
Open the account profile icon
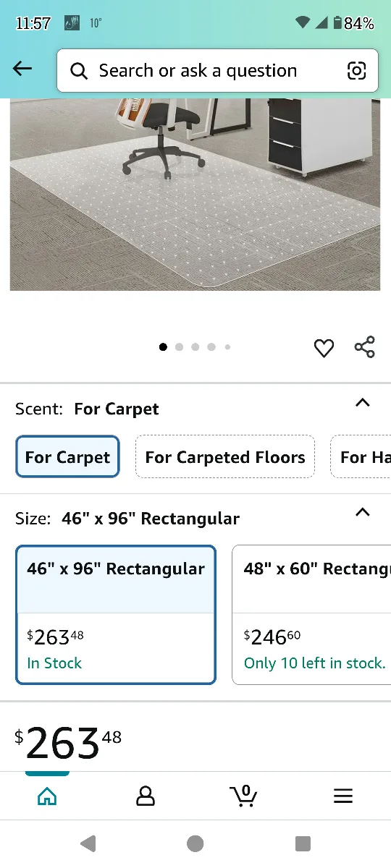coord(146,796)
